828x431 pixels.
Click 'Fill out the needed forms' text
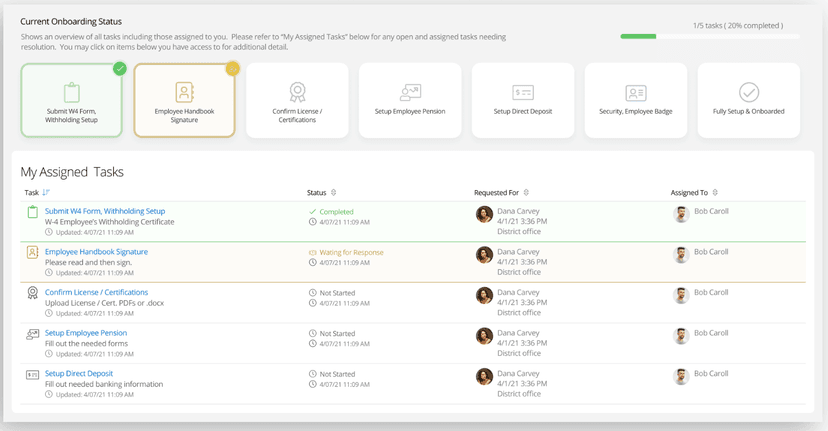(x=86, y=344)
